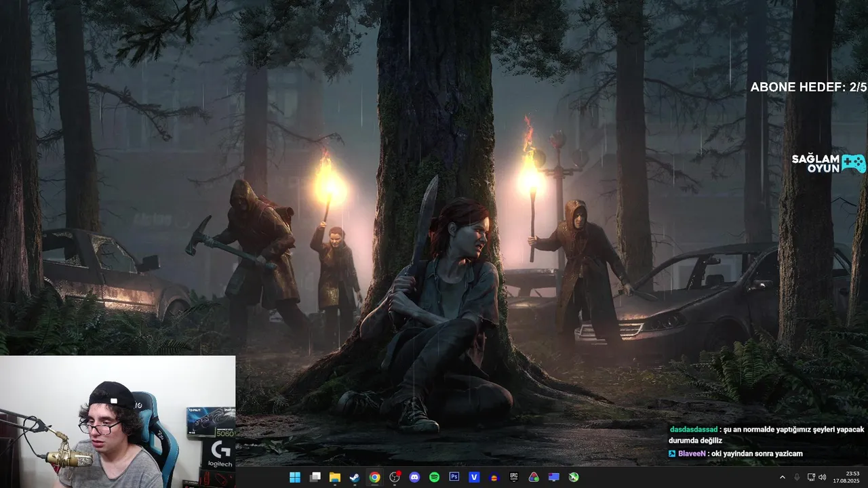Switch to Google Chrome on the taskbar
This screenshot has width=868, height=488.
point(374,477)
